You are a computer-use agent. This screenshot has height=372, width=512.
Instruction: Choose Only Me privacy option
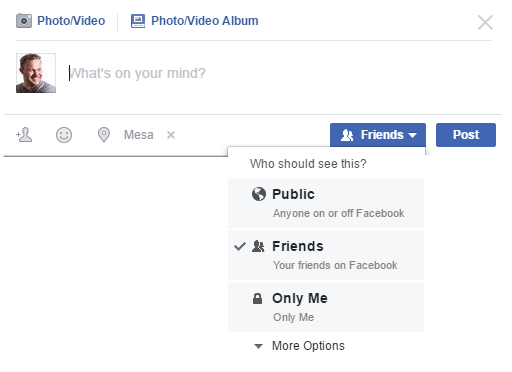click(326, 307)
